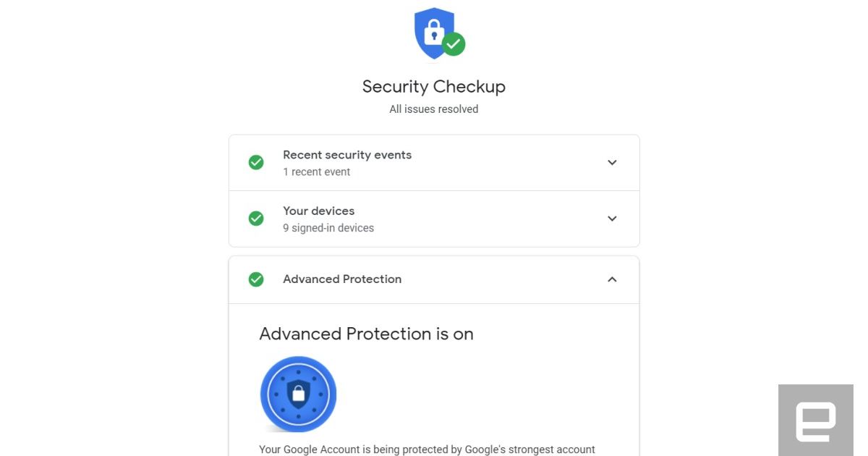Click the "Advanced Protection is on" heading
Screen dimensions: 868x456
366,334
